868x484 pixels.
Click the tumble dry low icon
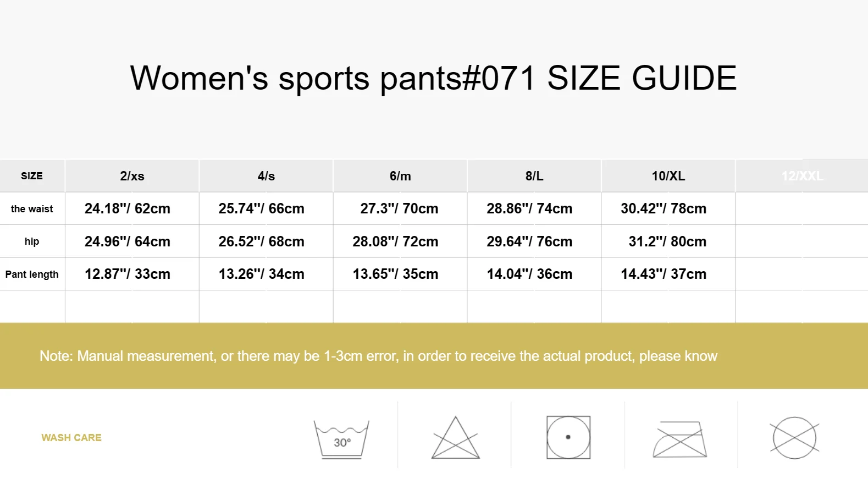point(568,437)
